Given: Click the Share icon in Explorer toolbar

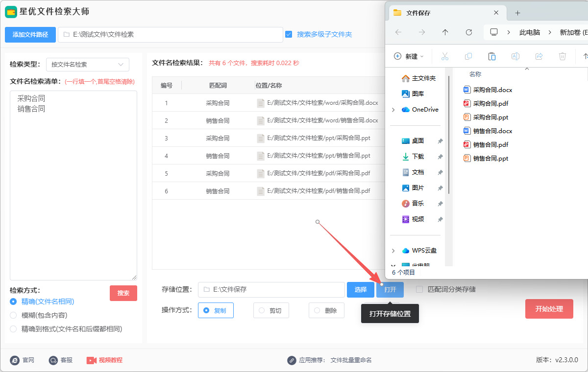Looking at the screenshot, I should [539, 56].
